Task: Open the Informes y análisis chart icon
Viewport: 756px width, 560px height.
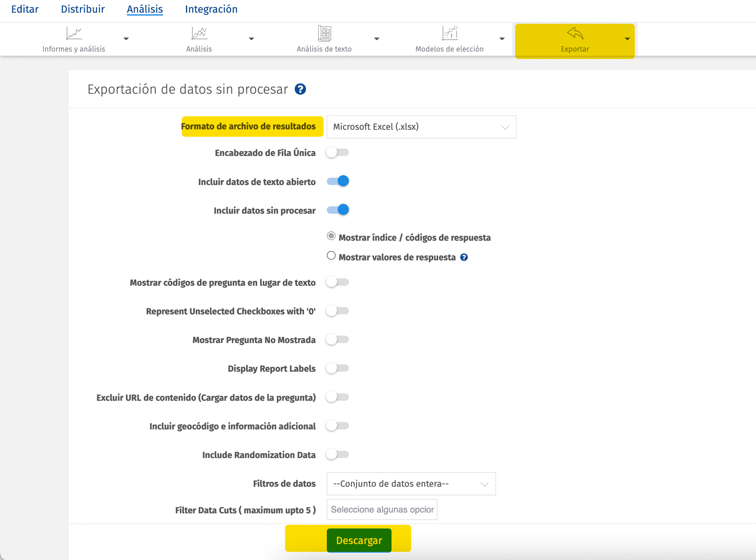Action: tap(74, 34)
